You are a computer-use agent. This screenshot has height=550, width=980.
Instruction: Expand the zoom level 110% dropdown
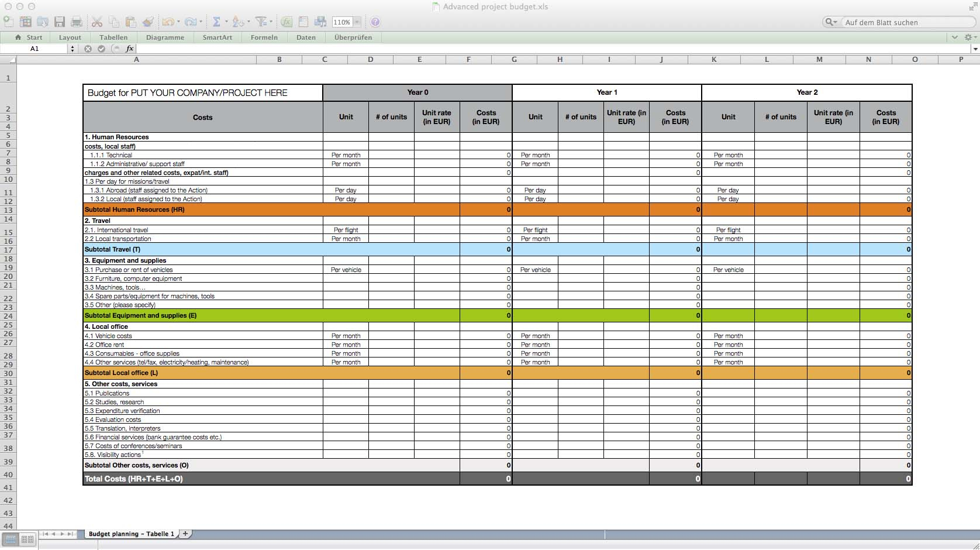click(354, 22)
